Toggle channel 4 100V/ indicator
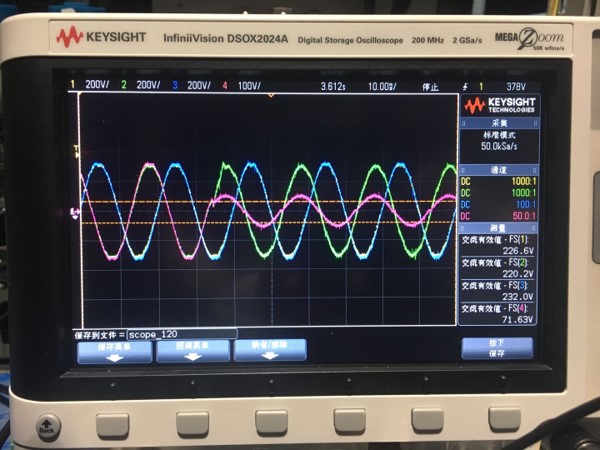 pyautogui.click(x=242, y=86)
